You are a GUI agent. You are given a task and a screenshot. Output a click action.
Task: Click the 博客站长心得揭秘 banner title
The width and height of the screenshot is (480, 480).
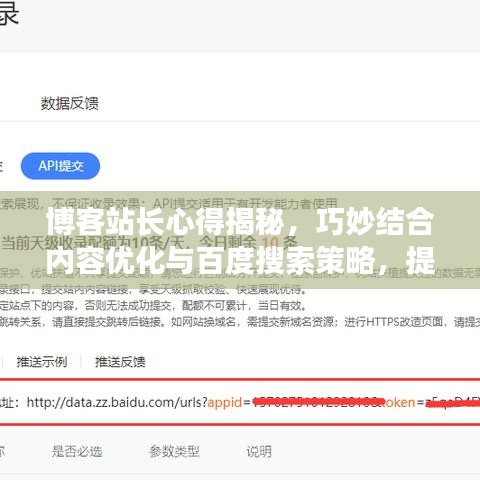(x=165, y=221)
